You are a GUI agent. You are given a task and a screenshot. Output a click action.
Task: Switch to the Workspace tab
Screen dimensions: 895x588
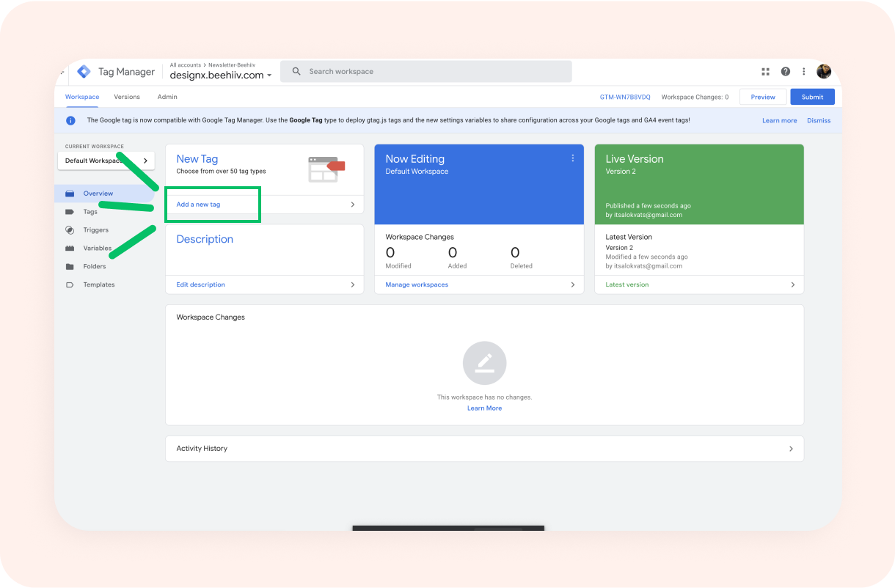pos(82,97)
